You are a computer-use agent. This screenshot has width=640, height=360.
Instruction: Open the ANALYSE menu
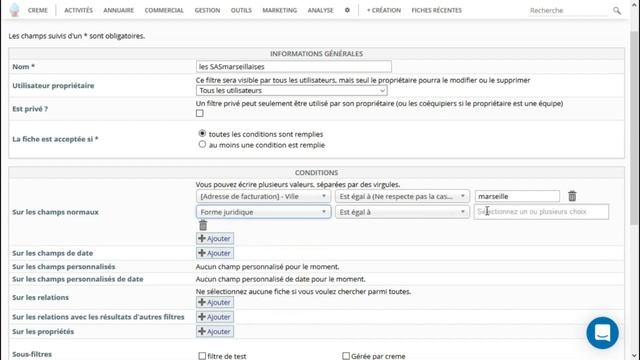click(x=320, y=10)
